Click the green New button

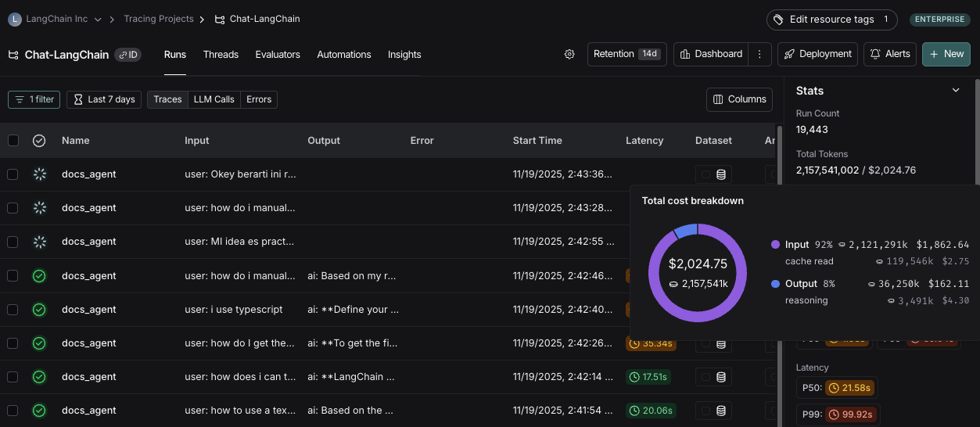(946, 54)
